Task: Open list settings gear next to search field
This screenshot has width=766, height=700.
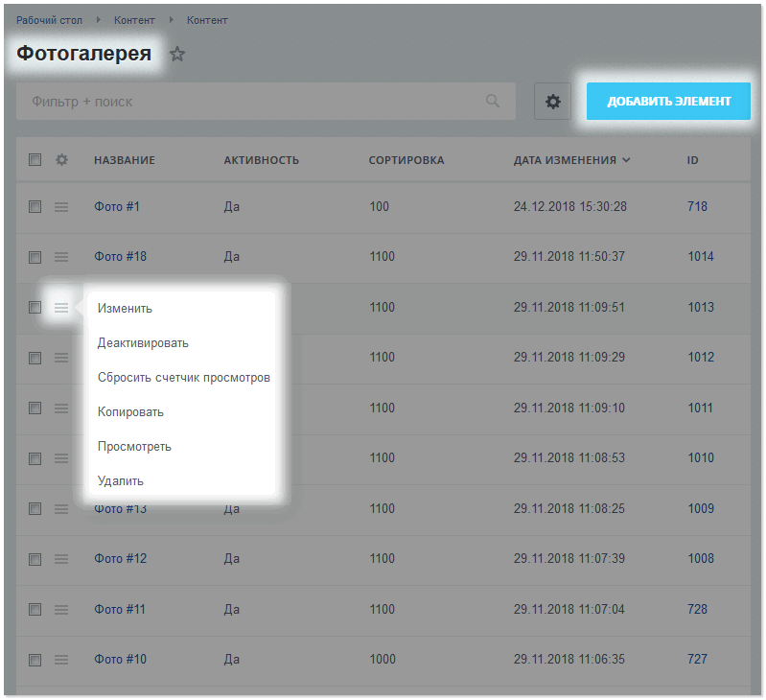Action: 552,102
